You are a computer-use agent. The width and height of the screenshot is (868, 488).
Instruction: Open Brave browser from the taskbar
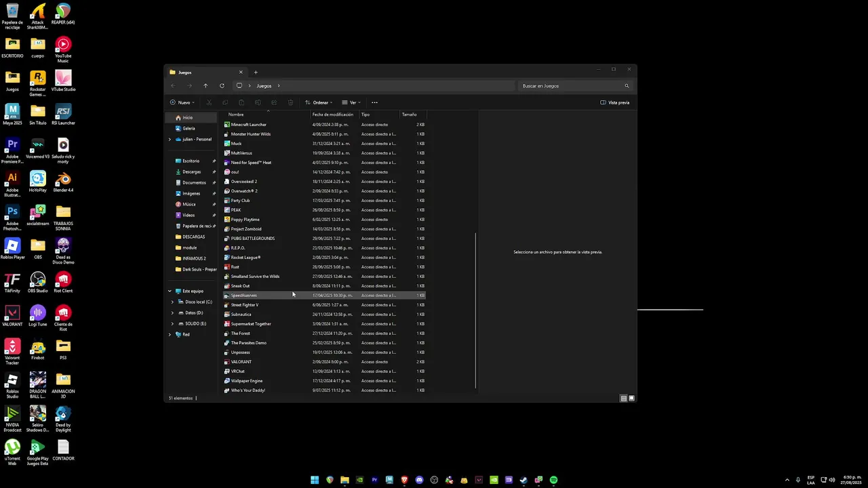[x=404, y=480]
